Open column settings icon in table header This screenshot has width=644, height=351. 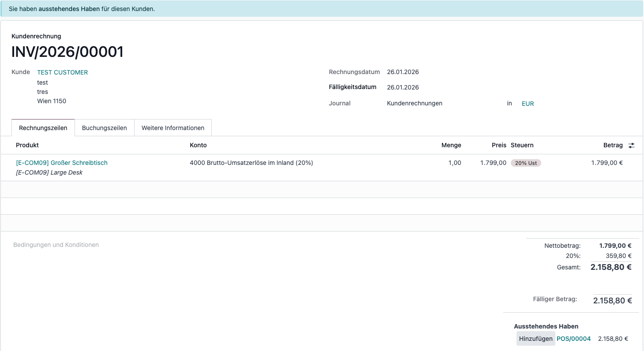631,146
